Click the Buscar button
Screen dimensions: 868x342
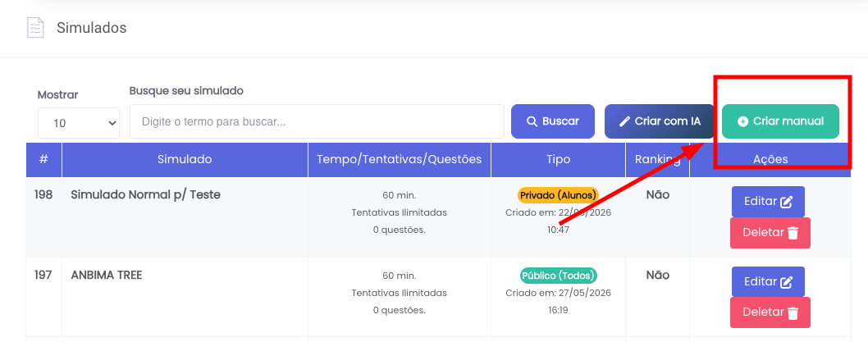coord(552,121)
